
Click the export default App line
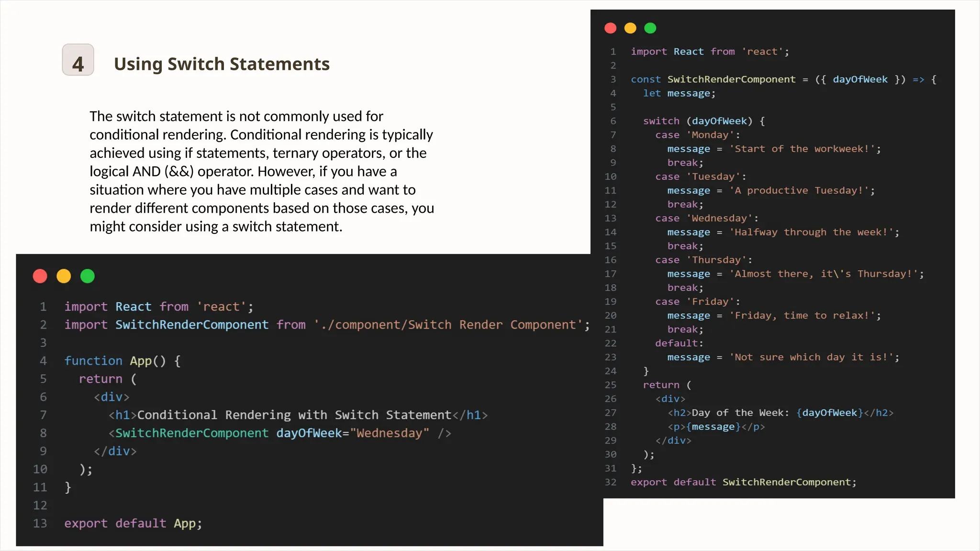133,523
